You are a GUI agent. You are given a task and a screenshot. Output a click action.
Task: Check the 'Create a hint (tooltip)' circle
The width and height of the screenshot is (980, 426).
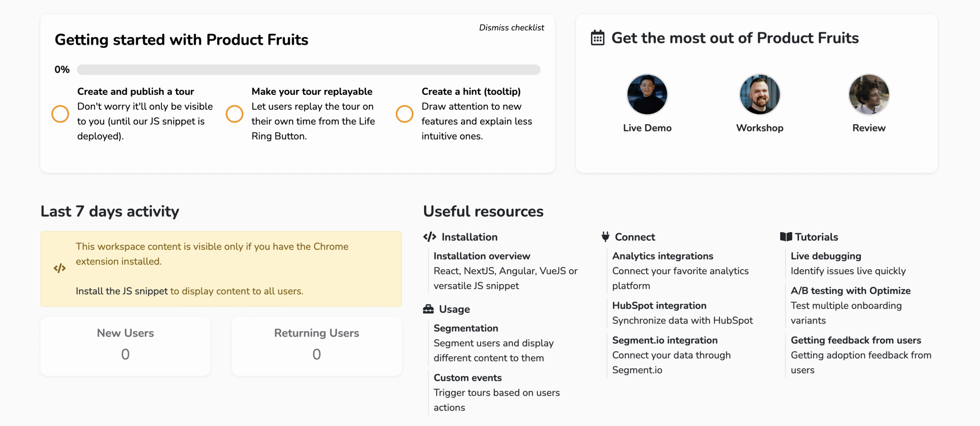[404, 114]
